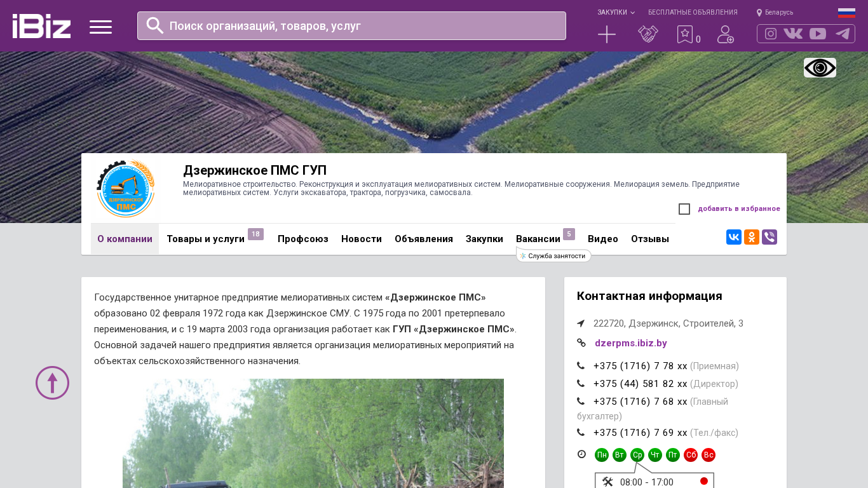This screenshot has height=488, width=868.
Task: Expand the Закупки dropdown in the header
Action: click(x=616, y=13)
